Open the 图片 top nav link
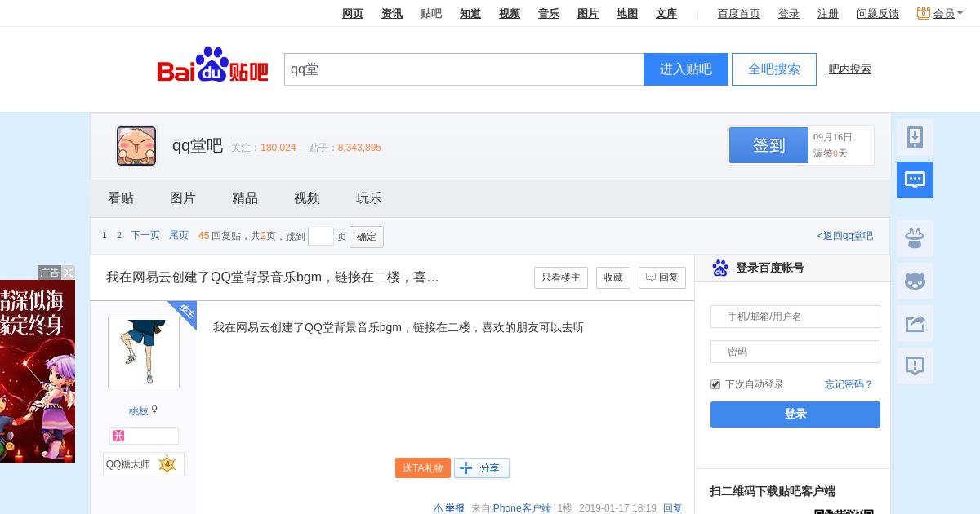 [x=588, y=13]
